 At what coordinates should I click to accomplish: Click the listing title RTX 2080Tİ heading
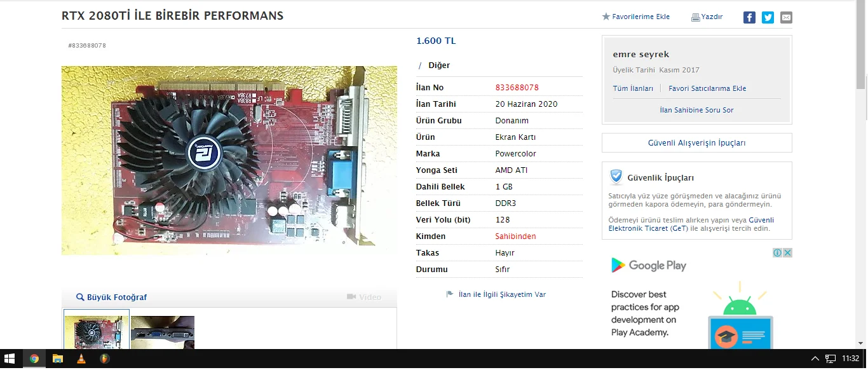[x=172, y=16]
